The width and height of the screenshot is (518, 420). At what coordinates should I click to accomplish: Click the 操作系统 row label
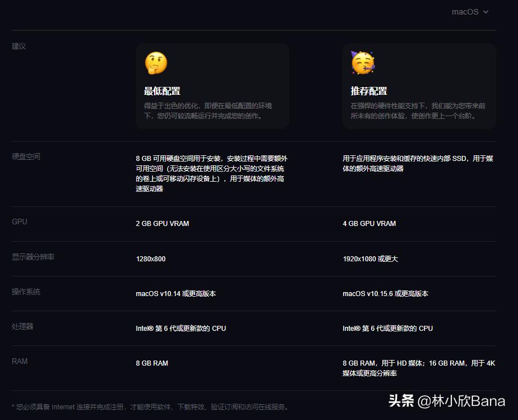pos(26,292)
